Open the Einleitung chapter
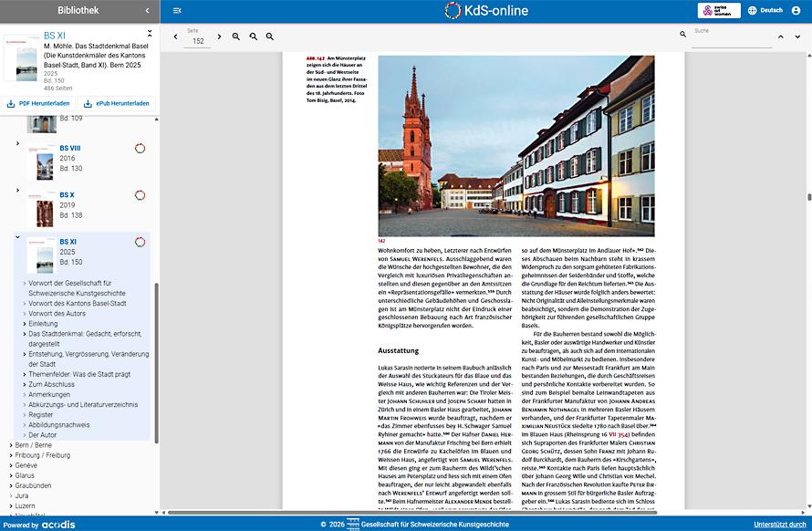 point(43,324)
